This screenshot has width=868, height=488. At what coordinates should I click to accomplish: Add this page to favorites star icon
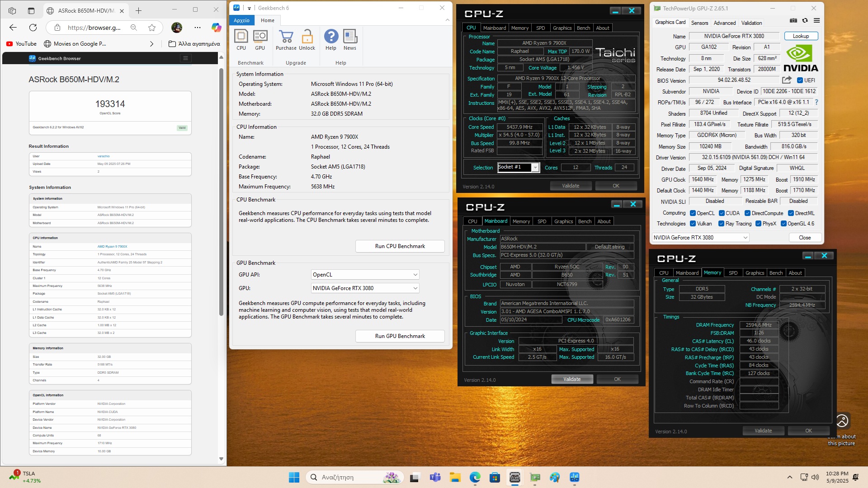pyautogui.click(x=152, y=28)
